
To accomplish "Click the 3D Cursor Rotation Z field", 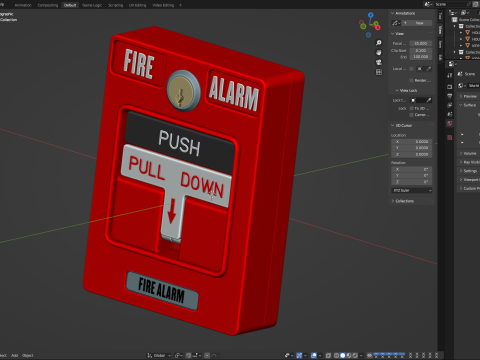I will point(412,182).
